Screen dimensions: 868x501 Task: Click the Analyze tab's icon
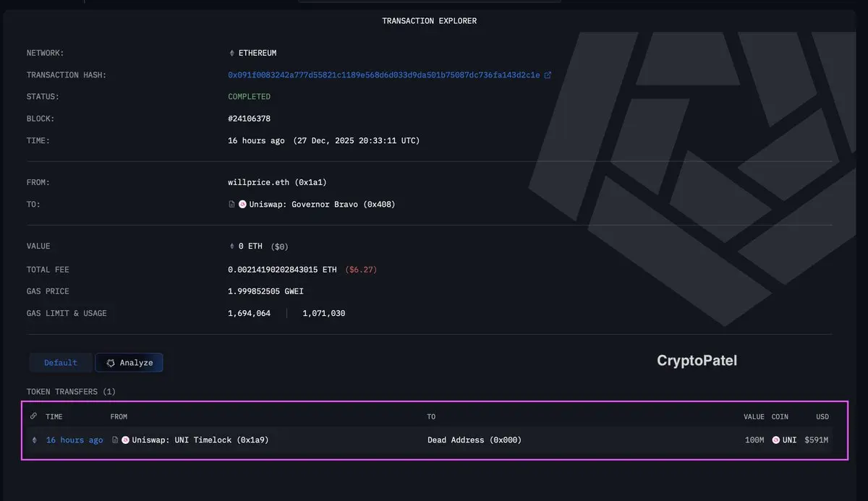111,363
